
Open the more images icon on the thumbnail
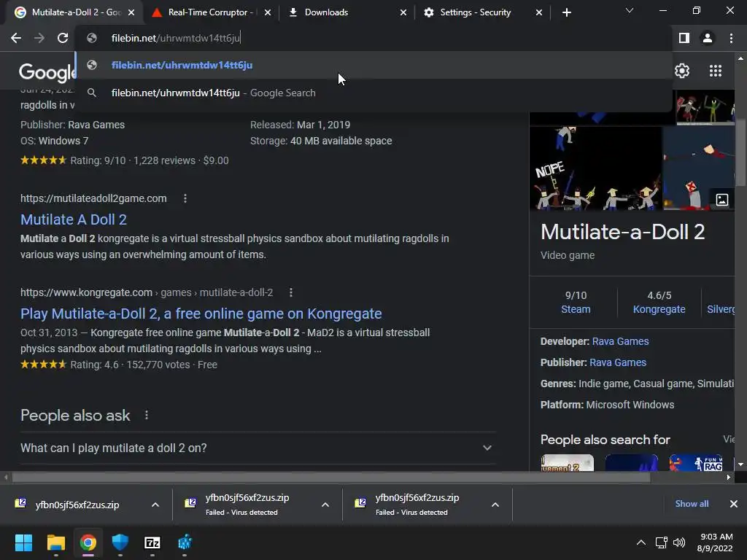click(721, 200)
